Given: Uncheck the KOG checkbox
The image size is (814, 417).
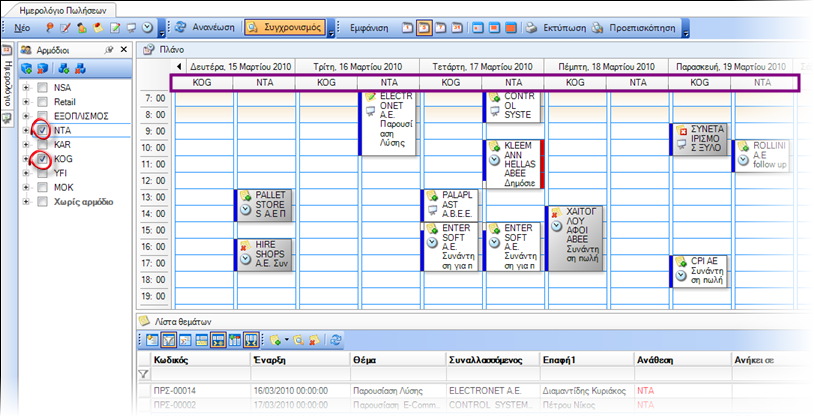Looking at the screenshot, I should (x=43, y=159).
